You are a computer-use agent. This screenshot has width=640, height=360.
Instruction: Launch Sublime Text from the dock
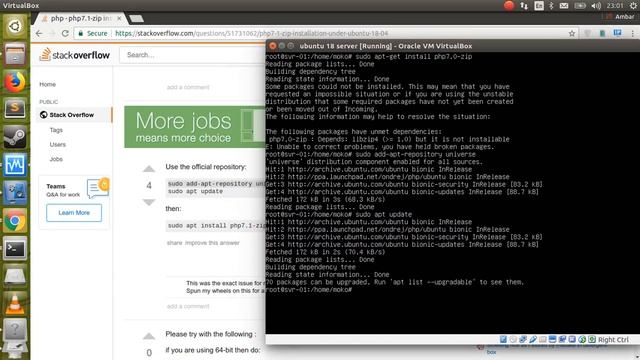[x=15, y=109]
